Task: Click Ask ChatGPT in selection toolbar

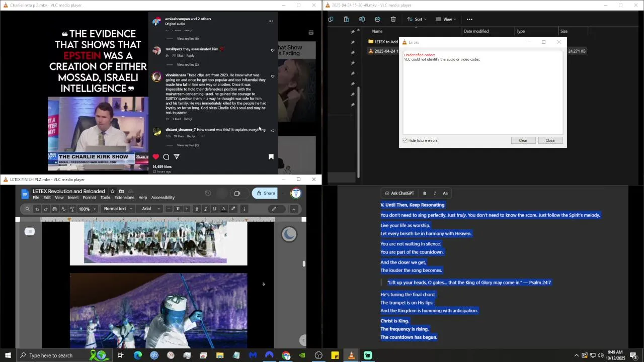Action: (399, 194)
